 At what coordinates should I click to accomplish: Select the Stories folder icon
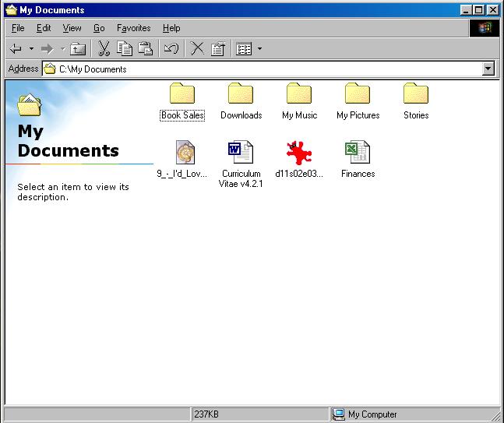(x=416, y=93)
